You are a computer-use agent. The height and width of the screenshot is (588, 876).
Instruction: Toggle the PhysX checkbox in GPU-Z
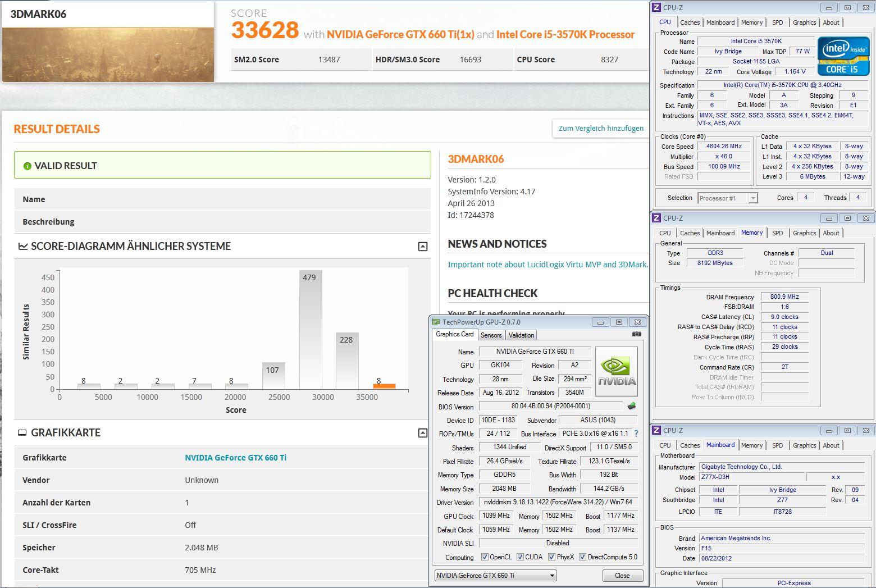tap(551, 557)
